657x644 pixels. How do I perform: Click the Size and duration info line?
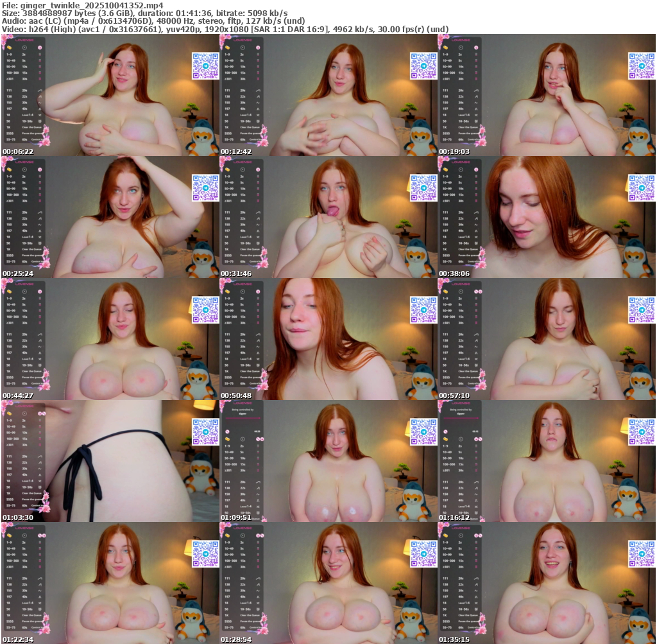tap(144, 13)
